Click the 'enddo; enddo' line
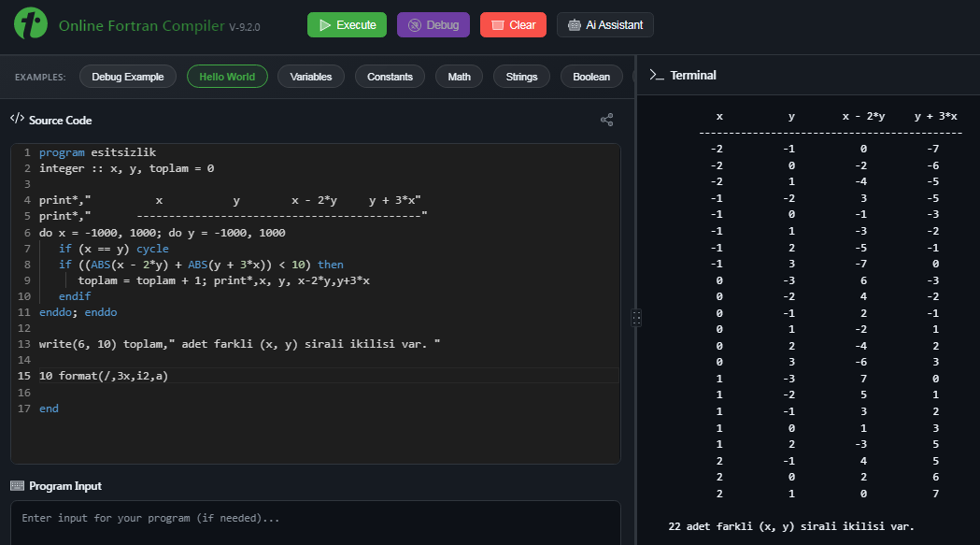980x545 pixels. click(78, 312)
